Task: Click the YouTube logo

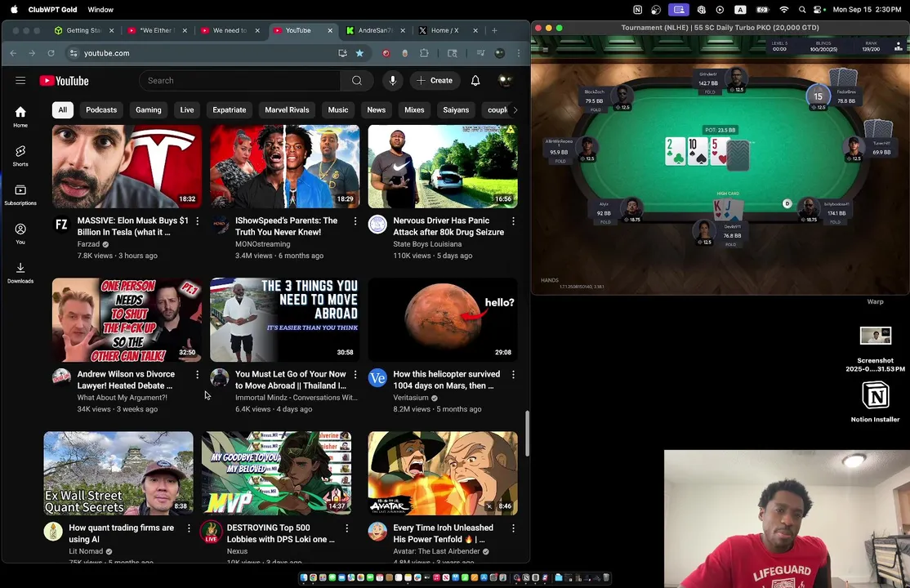Action: click(64, 81)
